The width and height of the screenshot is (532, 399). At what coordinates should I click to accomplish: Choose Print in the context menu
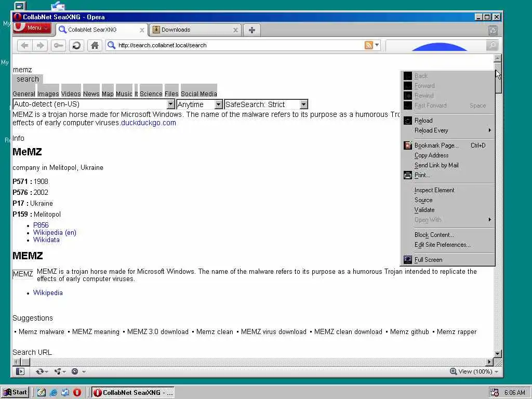click(447, 175)
